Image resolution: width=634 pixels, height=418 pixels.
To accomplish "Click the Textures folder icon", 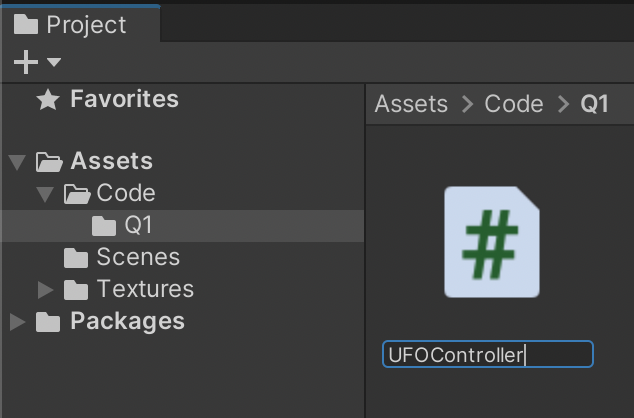I will point(76,290).
